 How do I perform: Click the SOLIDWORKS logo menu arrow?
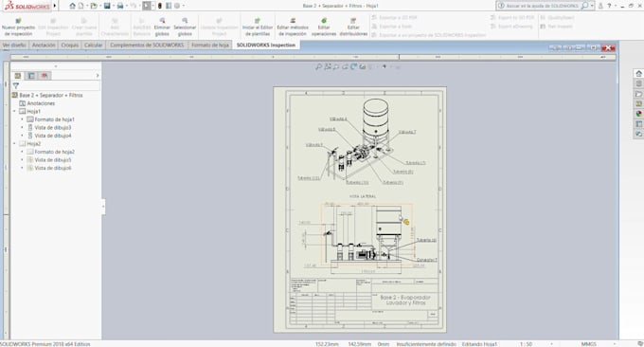coord(55,6)
